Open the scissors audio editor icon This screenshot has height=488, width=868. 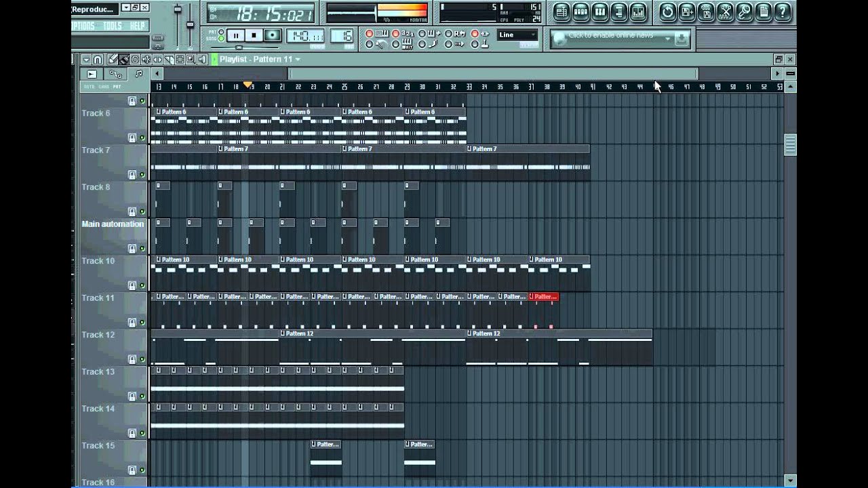click(x=725, y=12)
